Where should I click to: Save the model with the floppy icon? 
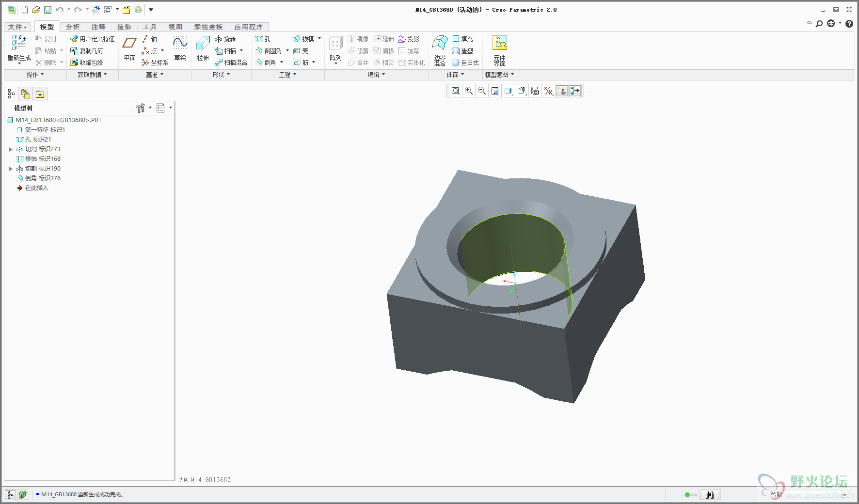[48, 10]
